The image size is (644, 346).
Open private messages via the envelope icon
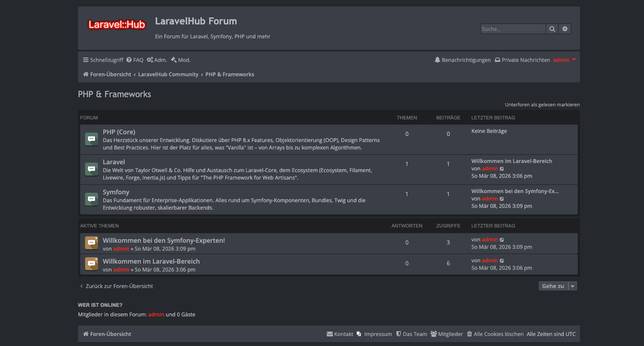(x=497, y=60)
